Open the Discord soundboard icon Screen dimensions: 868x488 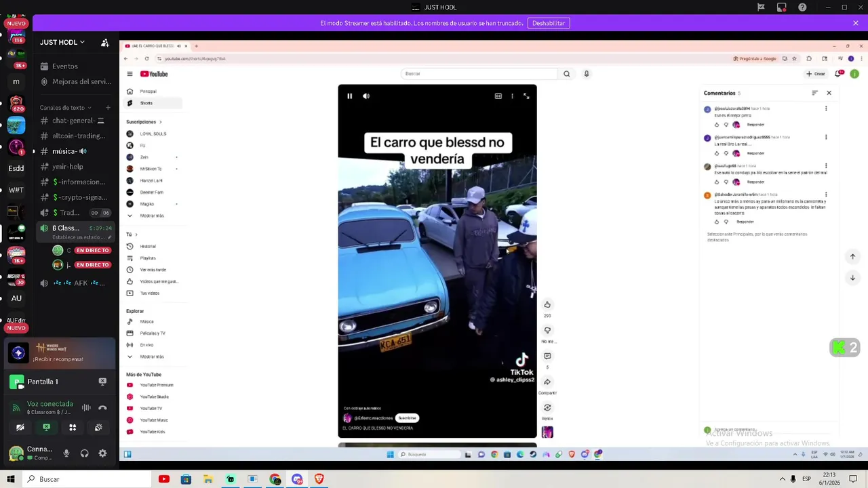98,427
